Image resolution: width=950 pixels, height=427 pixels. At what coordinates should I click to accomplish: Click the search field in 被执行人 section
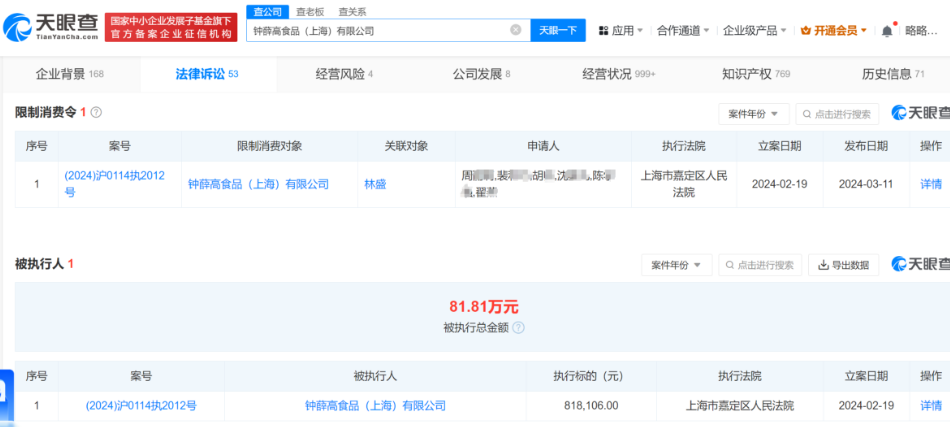tap(765, 265)
